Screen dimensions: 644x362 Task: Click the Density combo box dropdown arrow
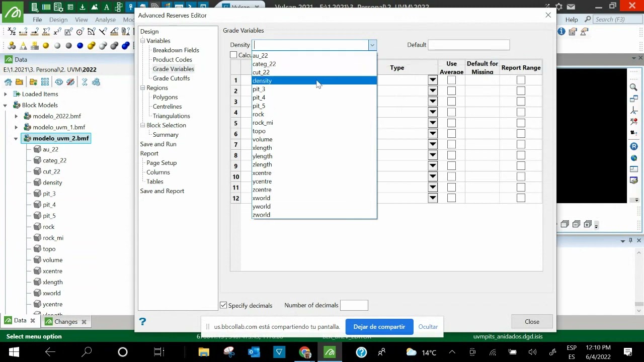tap(372, 45)
